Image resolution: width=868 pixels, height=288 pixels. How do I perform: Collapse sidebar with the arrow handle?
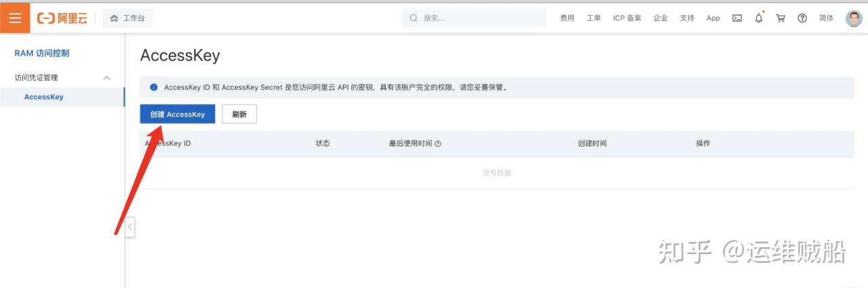(x=130, y=227)
